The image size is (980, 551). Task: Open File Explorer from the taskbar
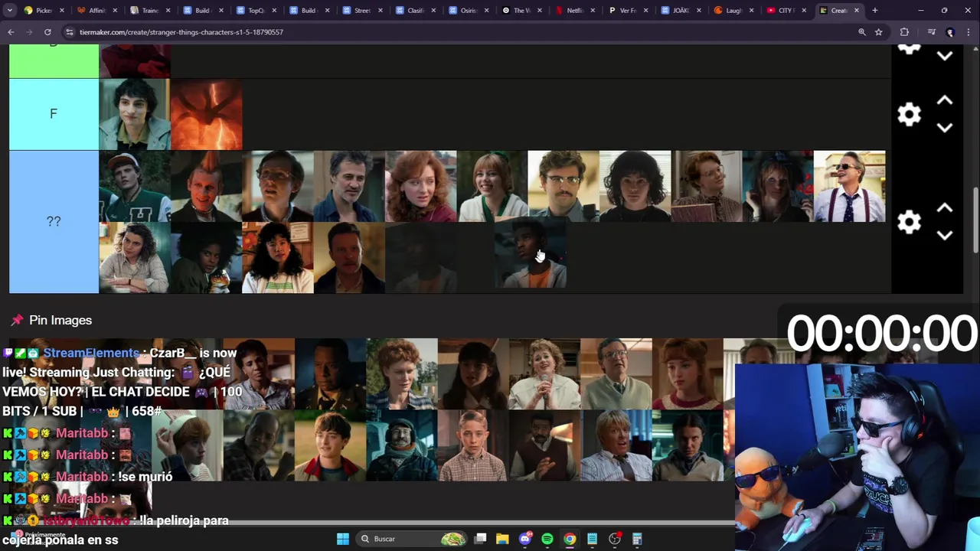502,539
